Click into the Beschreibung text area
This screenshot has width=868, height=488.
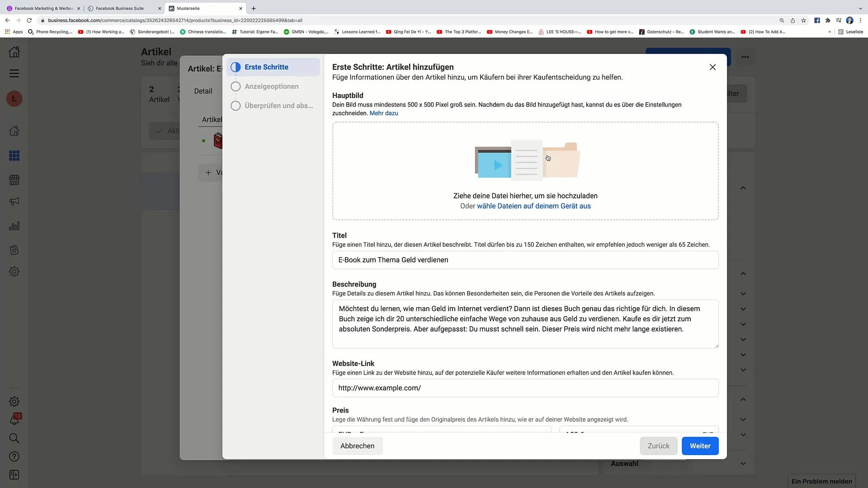click(x=525, y=324)
